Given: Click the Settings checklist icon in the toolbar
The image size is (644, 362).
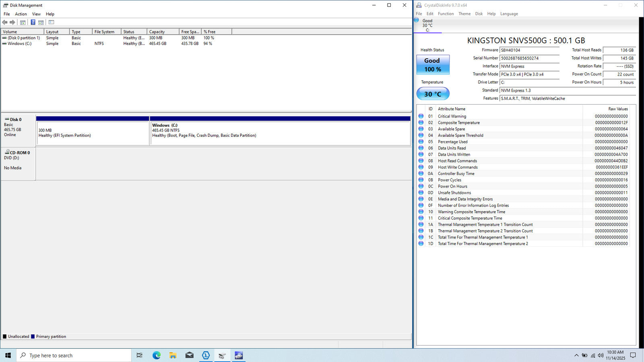Looking at the screenshot, I should pyautogui.click(x=51, y=23).
